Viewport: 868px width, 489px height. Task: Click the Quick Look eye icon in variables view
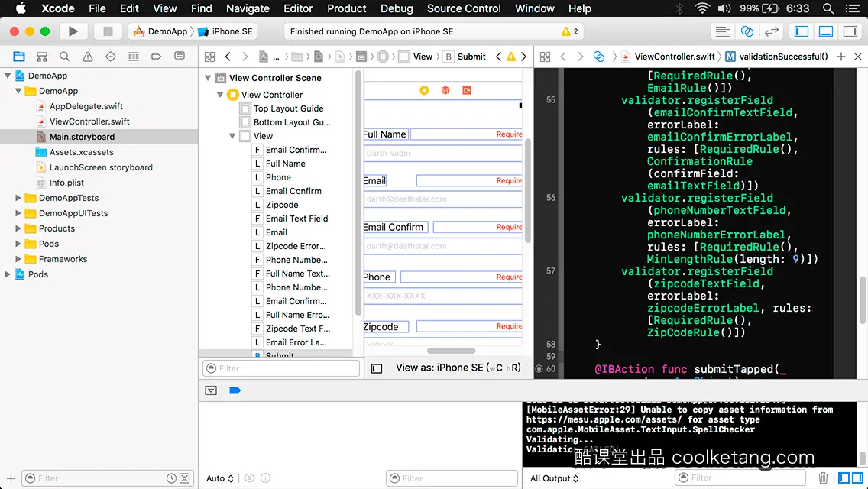click(x=250, y=478)
